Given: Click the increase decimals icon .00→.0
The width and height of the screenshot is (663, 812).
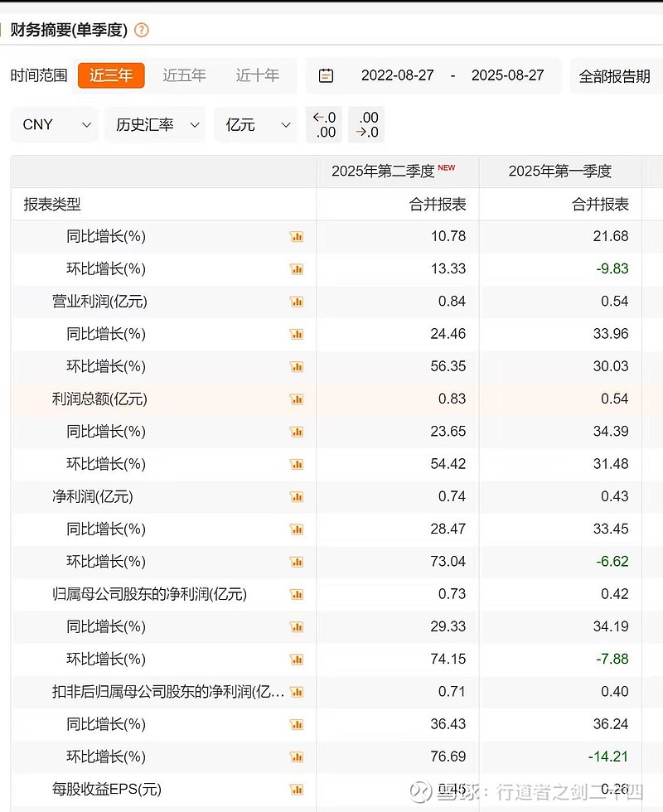Looking at the screenshot, I should pos(366,124).
